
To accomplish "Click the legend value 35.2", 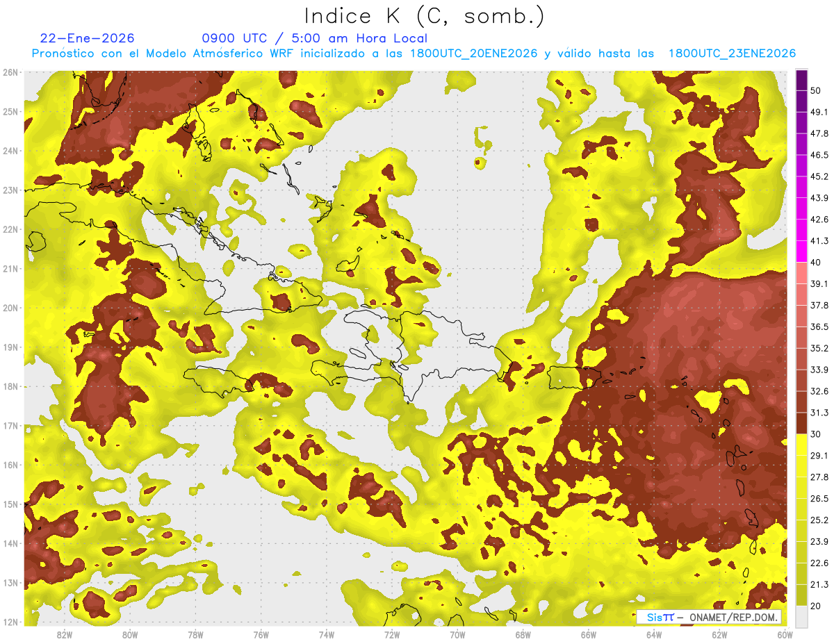I will tap(819, 348).
